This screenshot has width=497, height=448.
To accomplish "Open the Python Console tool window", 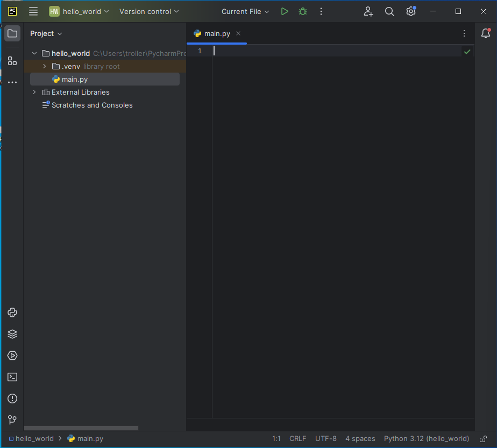I will point(12,312).
